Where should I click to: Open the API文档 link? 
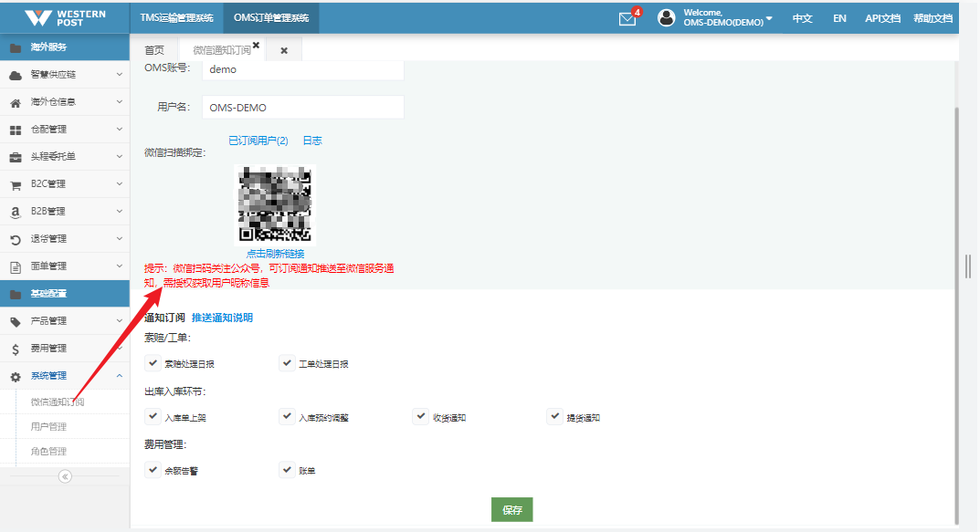click(x=882, y=18)
